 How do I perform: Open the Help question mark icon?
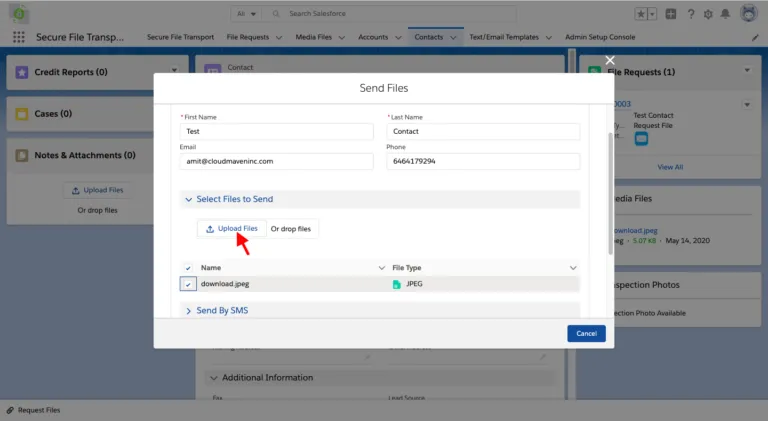(691, 14)
